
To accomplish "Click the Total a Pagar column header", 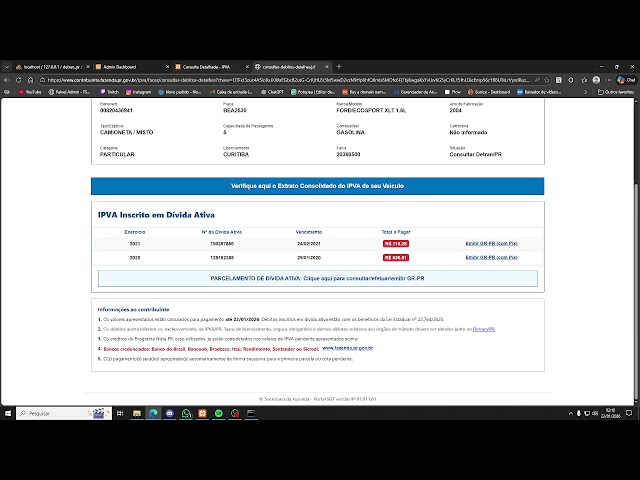I will [396, 232].
